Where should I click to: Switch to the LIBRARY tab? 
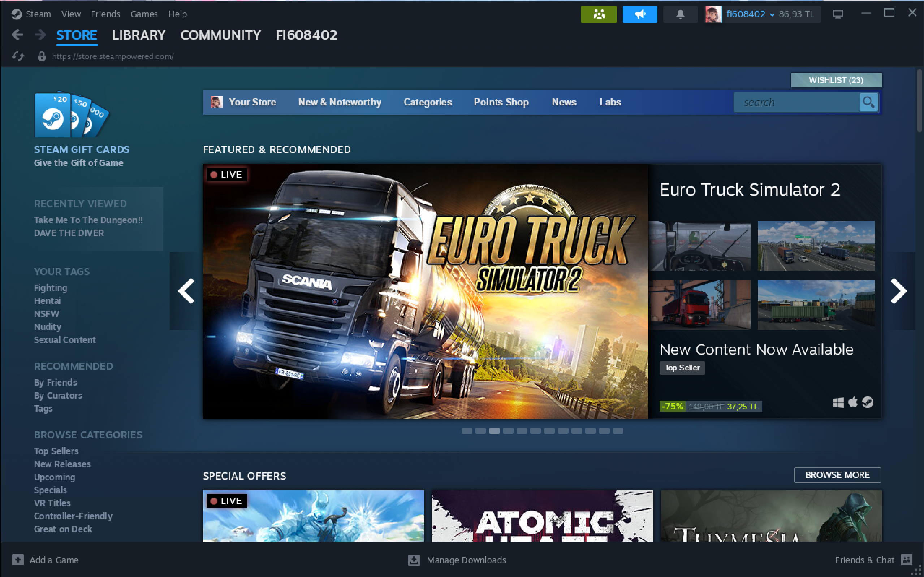[x=139, y=35]
